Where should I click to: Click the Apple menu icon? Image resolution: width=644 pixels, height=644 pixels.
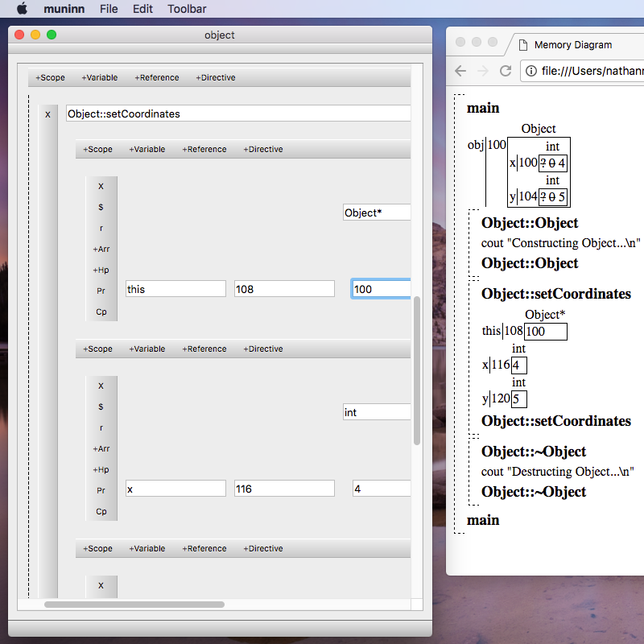click(22, 9)
